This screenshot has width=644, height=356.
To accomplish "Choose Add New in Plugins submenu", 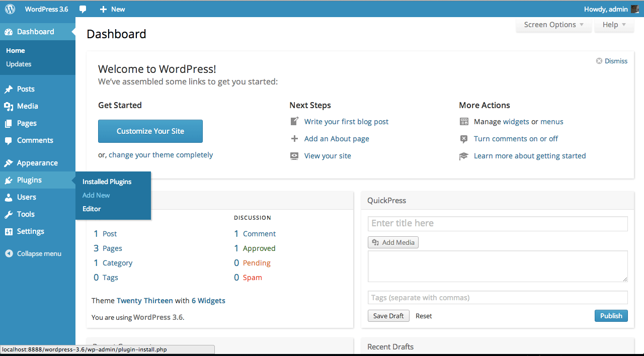I will pyautogui.click(x=96, y=195).
